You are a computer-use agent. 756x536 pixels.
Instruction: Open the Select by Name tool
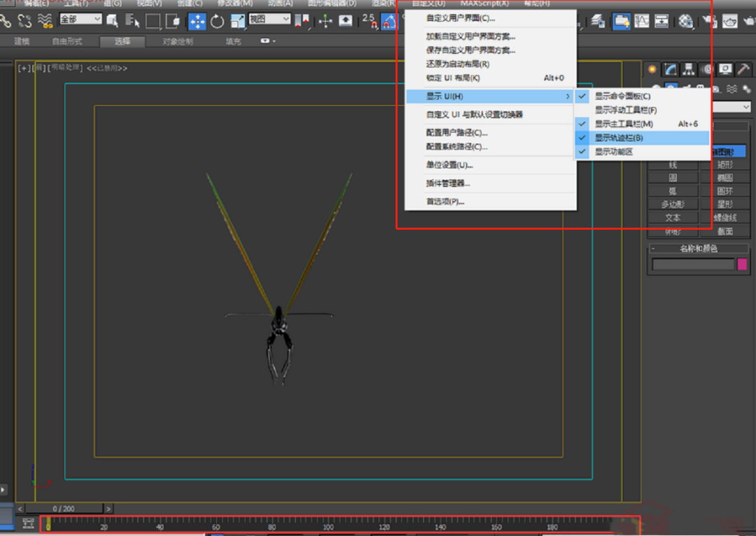[x=132, y=21]
